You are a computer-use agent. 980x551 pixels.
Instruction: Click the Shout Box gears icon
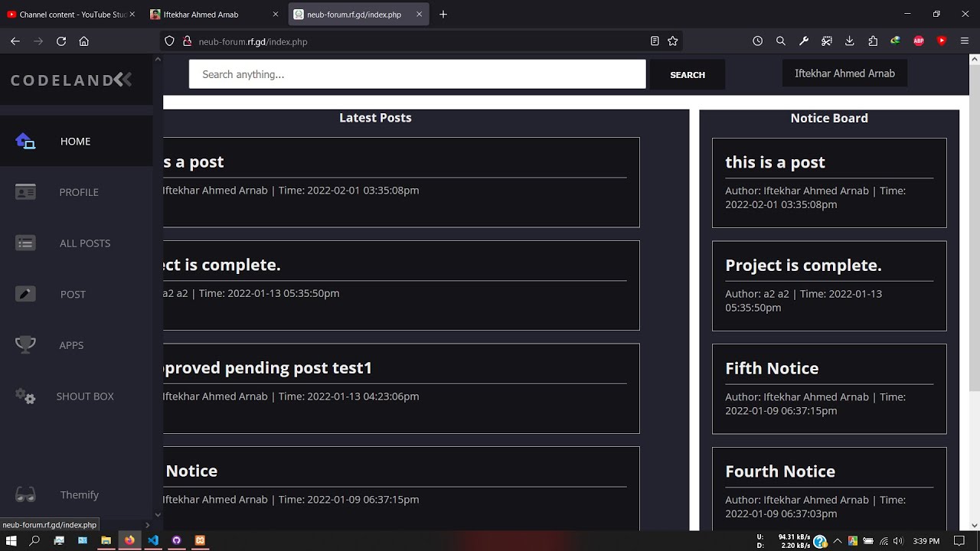(x=25, y=396)
